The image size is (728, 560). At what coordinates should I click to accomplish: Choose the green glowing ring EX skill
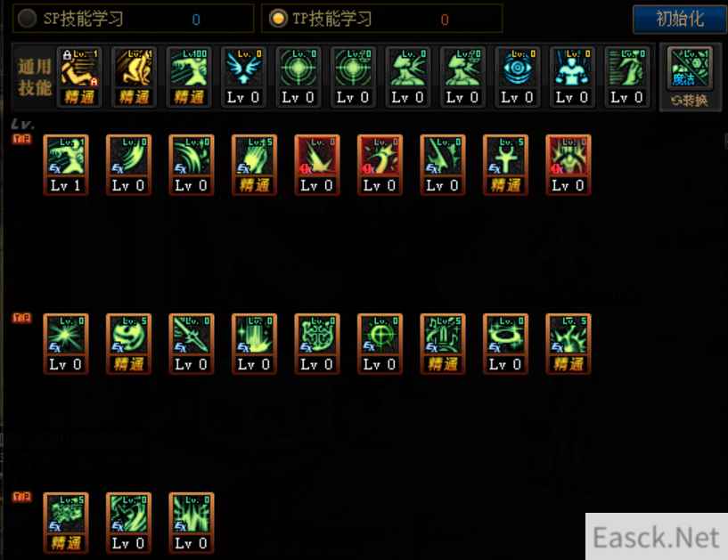(x=505, y=344)
